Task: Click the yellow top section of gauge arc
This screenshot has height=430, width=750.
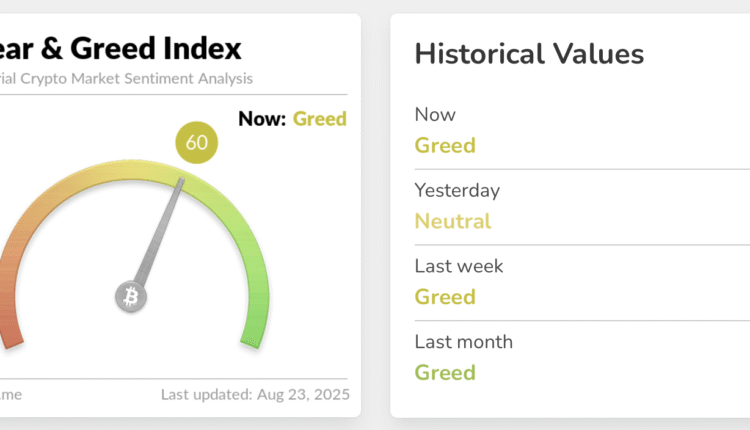Action: point(130,167)
